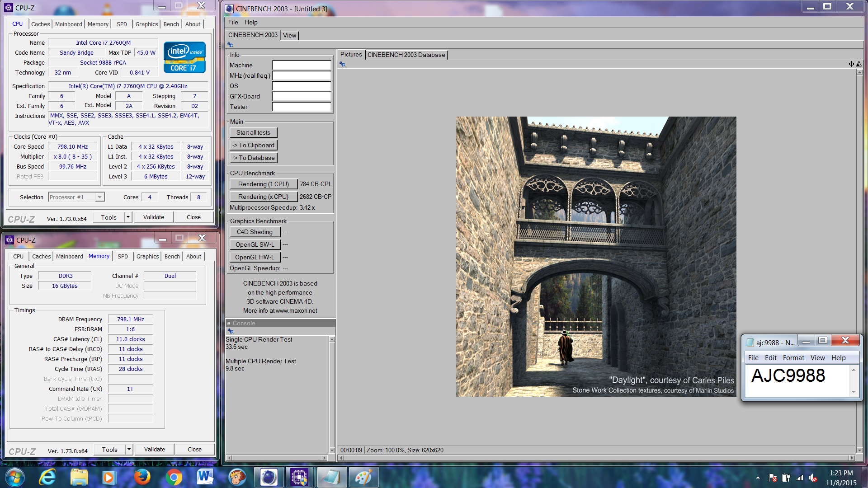The height and width of the screenshot is (488, 868).
Task: Click the pin icon under CINEBENCH 2003 tab
Action: (230, 45)
